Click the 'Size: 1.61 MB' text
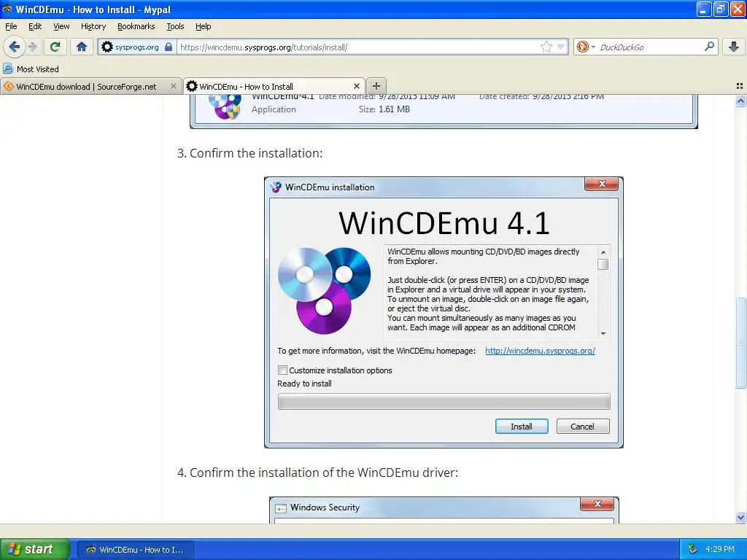747x560 pixels. 384,109
